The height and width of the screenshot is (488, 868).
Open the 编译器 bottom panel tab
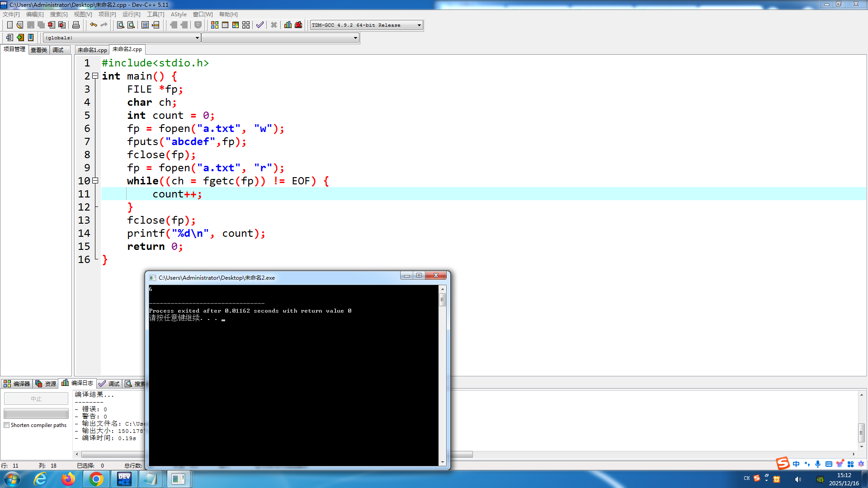(17, 384)
